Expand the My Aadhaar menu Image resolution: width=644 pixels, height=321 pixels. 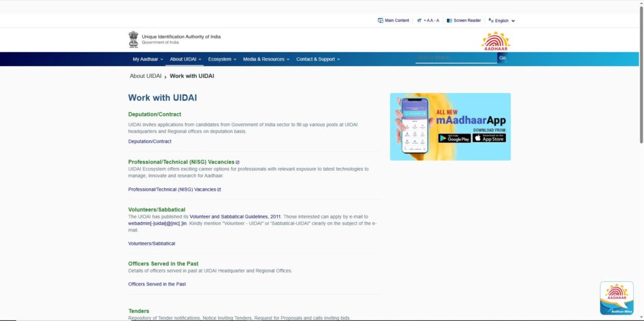coord(148,59)
